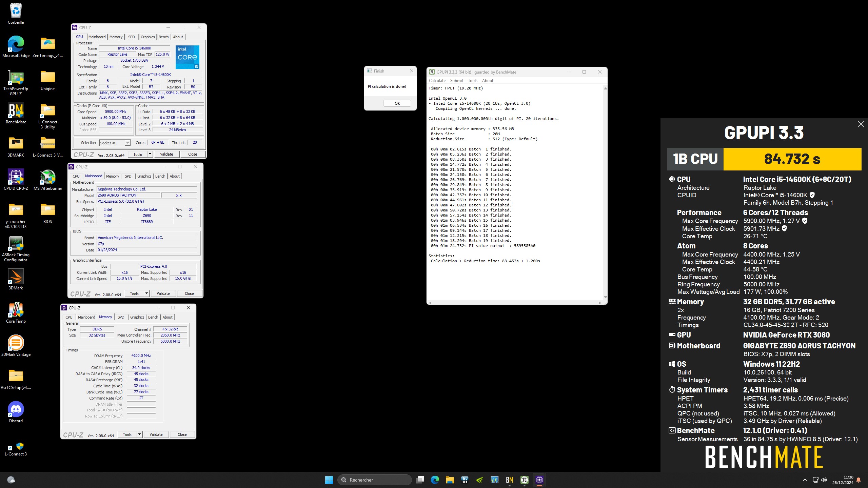Open the ZenTimings folder on desktop
This screenshot has width=868, height=488.
[x=47, y=47]
